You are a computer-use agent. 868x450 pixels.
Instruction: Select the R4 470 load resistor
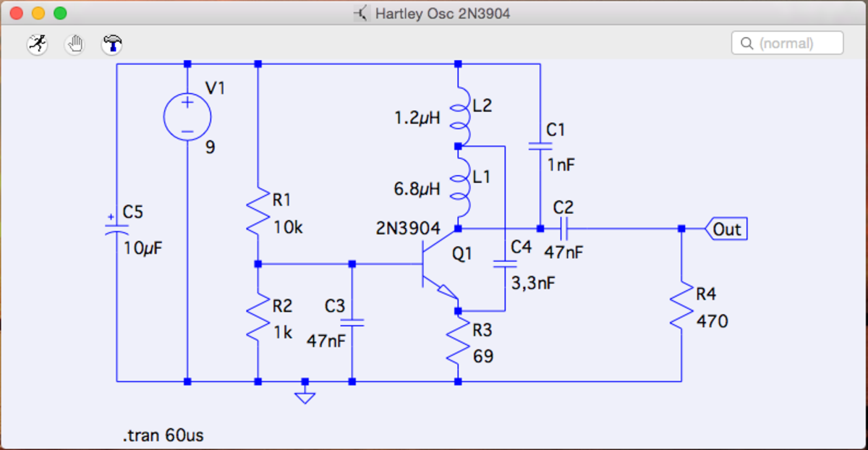click(x=681, y=307)
